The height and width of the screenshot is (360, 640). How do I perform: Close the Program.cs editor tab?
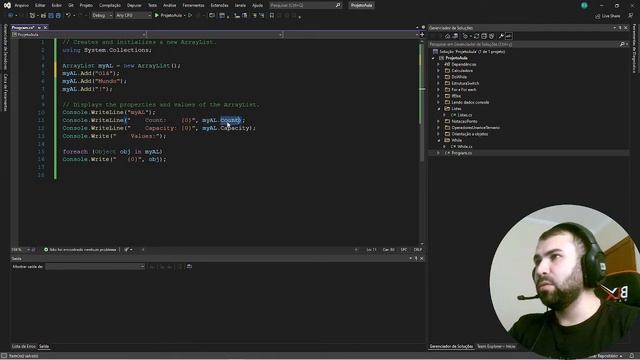pyautogui.click(x=45, y=27)
